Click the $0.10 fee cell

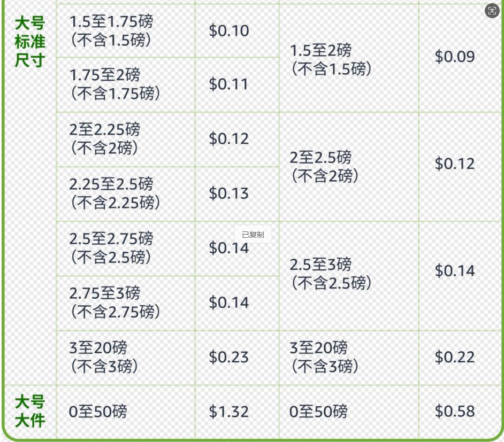pyautogui.click(x=237, y=31)
